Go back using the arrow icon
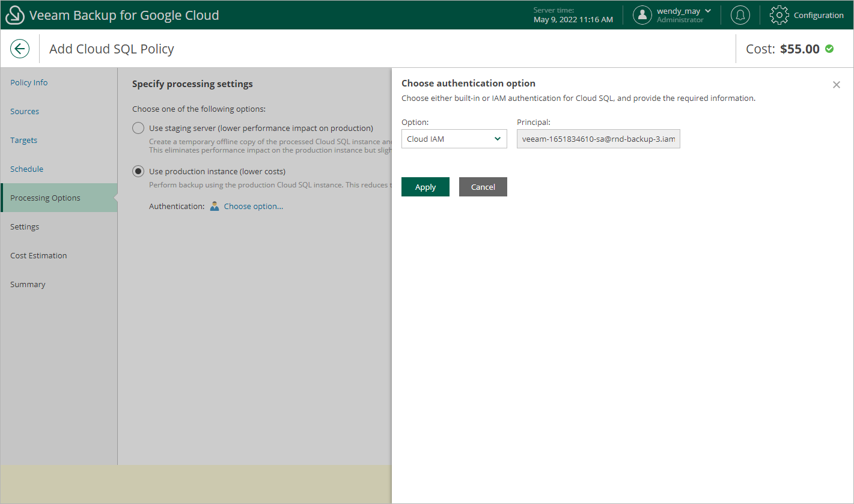Screen dimensions: 854x504 (20, 49)
